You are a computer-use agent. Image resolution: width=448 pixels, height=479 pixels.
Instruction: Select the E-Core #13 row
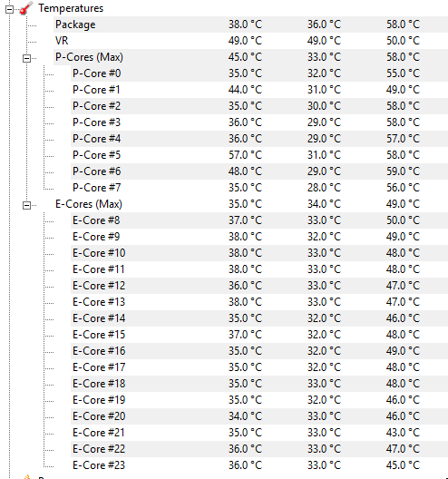point(259,302)
